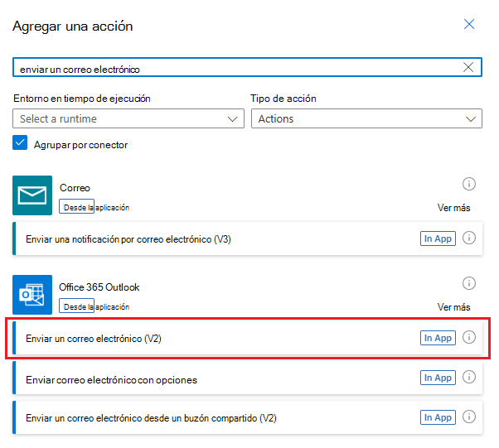Show info for Office 365 Outlook connector

click(x=469, y=283)
